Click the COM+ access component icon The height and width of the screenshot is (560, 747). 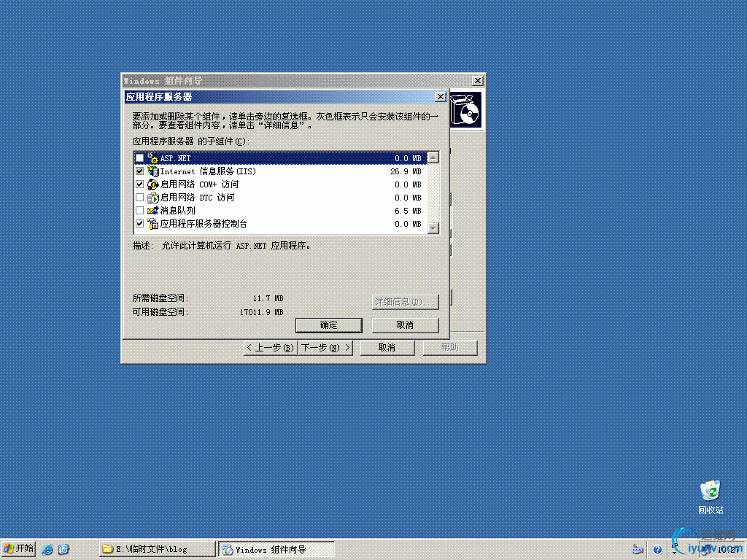click(x=152, y=184)
